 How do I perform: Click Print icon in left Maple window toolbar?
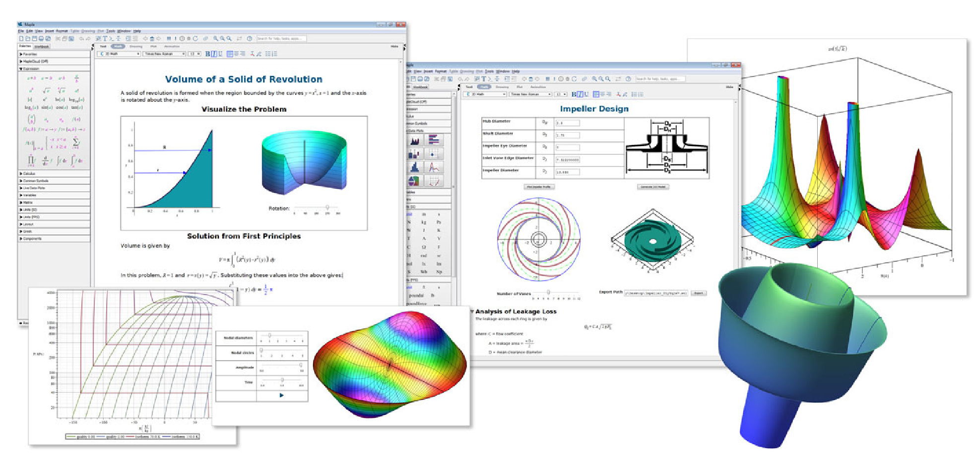click(41, 38)
